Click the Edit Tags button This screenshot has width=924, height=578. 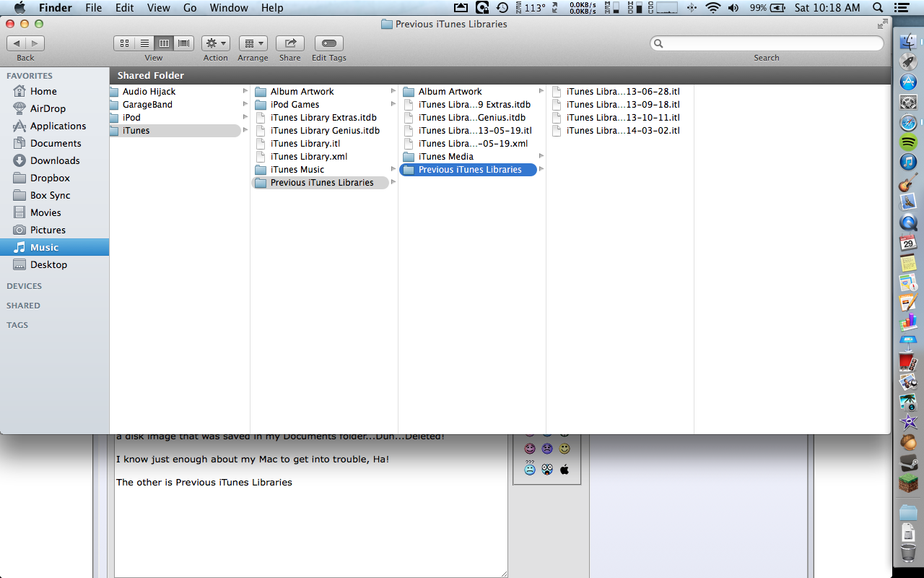pos(328,43)
